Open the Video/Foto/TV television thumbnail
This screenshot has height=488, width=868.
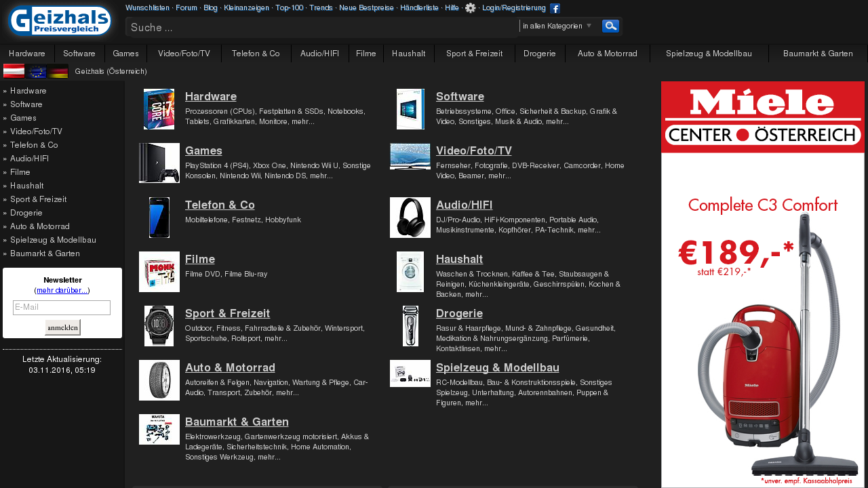tap(410, 157)
